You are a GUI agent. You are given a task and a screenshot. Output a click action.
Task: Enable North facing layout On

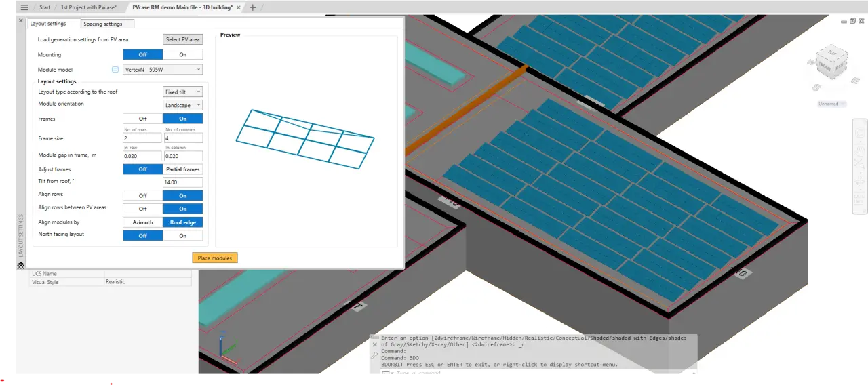pyautogui.click(x=182, y=236)
